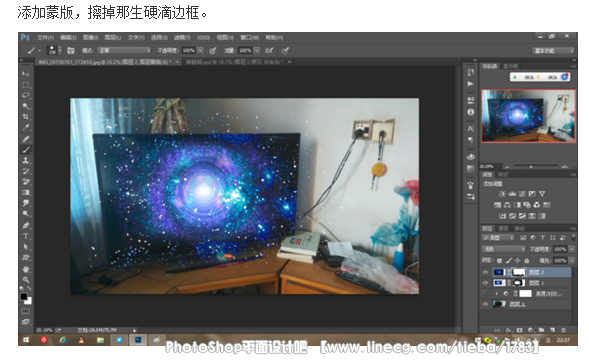Open the tool preset picker arrow

point(39,50)
